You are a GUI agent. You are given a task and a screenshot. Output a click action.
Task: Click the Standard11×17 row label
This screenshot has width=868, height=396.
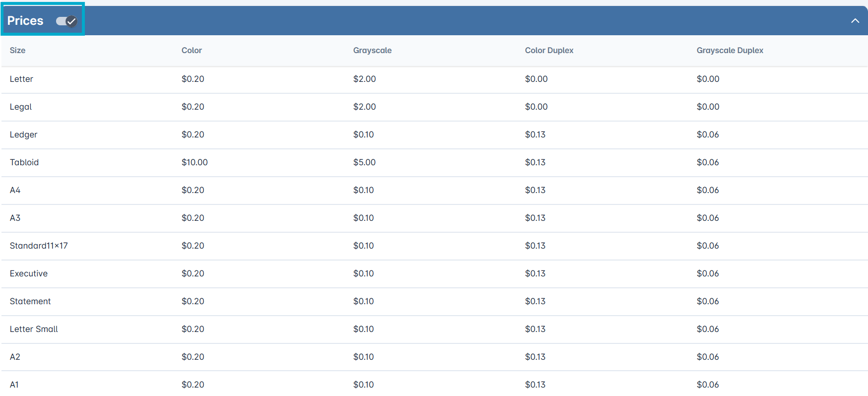39,246
